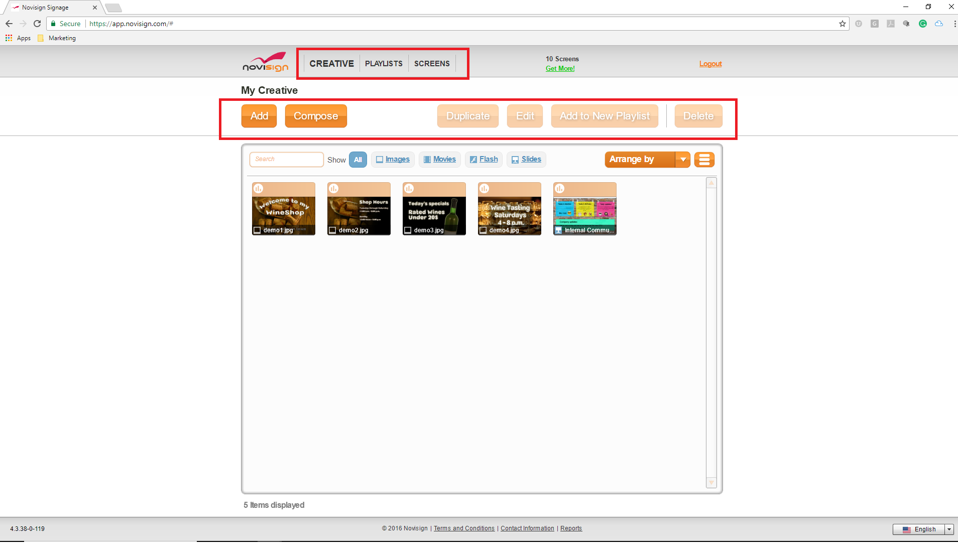Filter to show Movies only
Image resolution: width=958 pixels, height=560 pixels.
pos(439,160)
